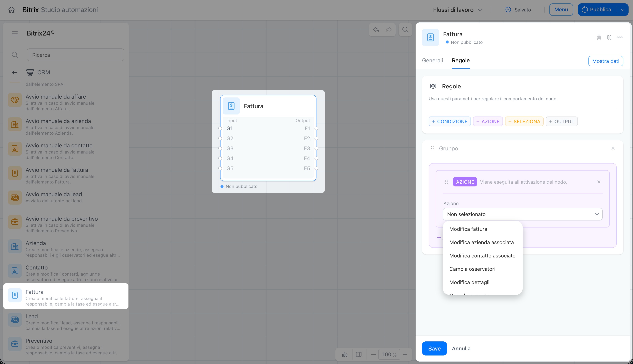Open canvas search magnifier
Screen dimensions: 633x364
pos(405,29)
